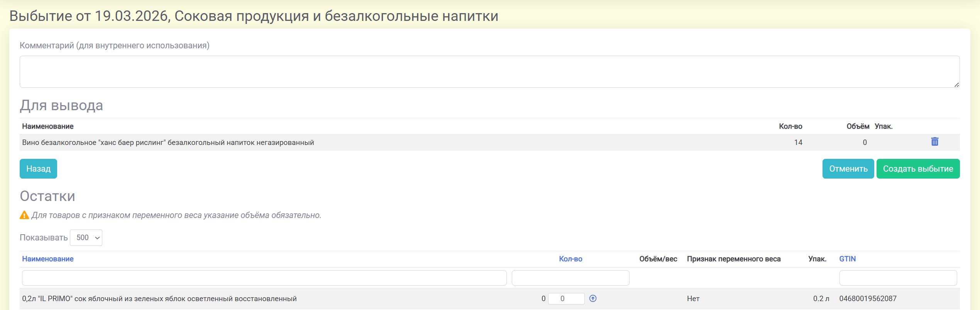This screenshot has width=980, height=310.
Task: Open the Показывать 500 rows dropdown
Action: (x=86, y=238)
